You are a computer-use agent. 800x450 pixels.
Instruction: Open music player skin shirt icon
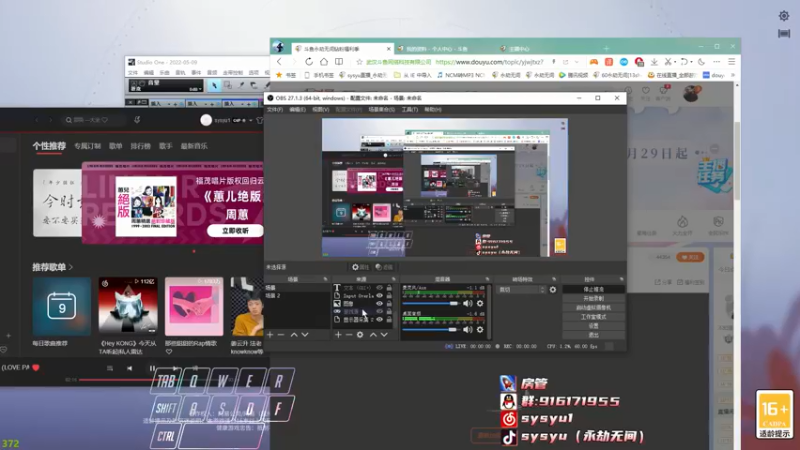[x=260, y=120]
